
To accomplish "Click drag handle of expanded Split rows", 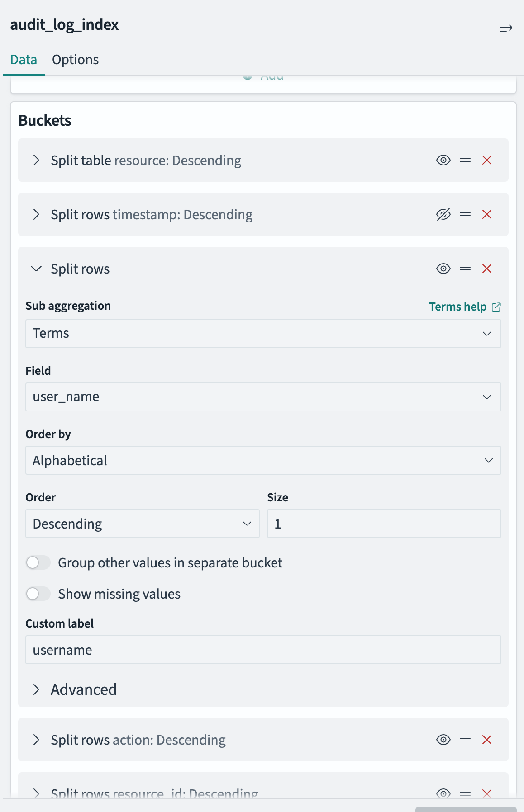I will [x=465, y=269].
